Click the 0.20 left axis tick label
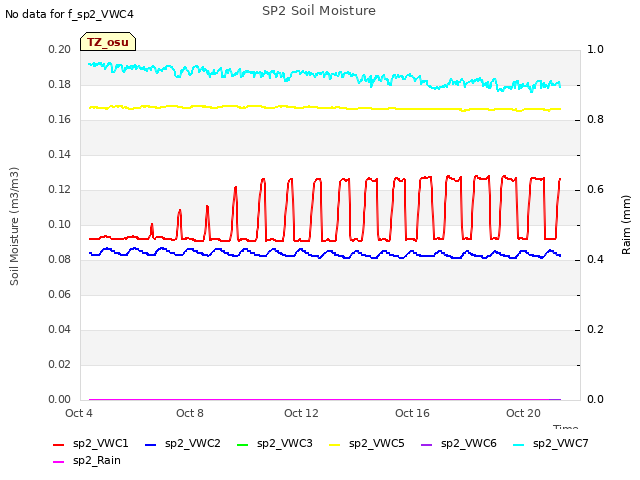The height and width of the screenshot is (480, 640). (60, 49)
